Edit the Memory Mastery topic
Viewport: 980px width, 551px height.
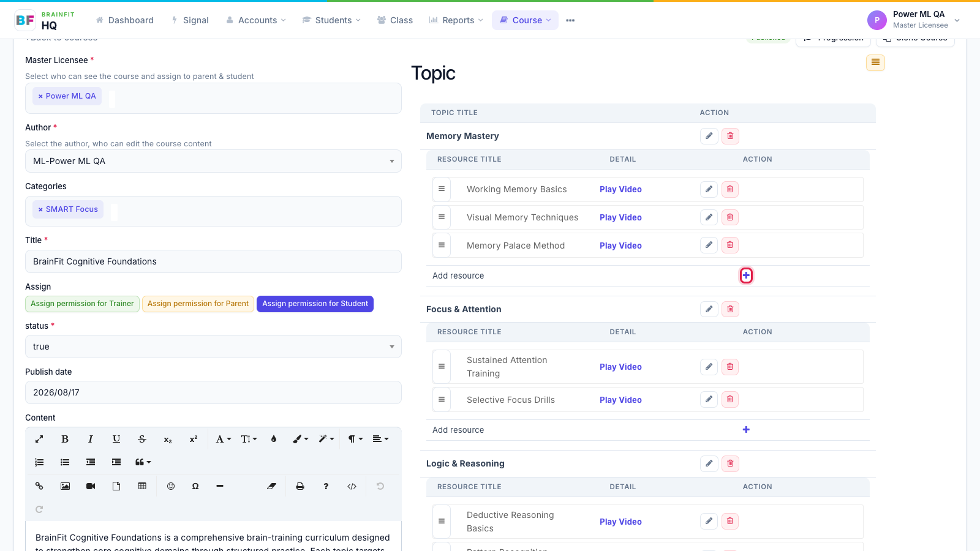click(709, 136)
